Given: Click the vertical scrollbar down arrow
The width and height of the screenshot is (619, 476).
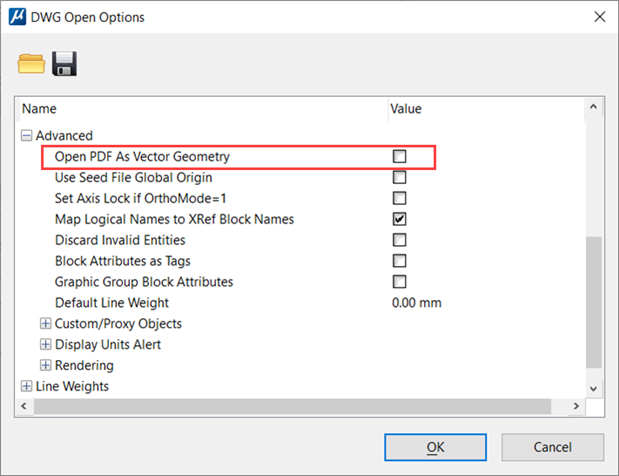Looking at the screenshot, I should coord(594,387).
